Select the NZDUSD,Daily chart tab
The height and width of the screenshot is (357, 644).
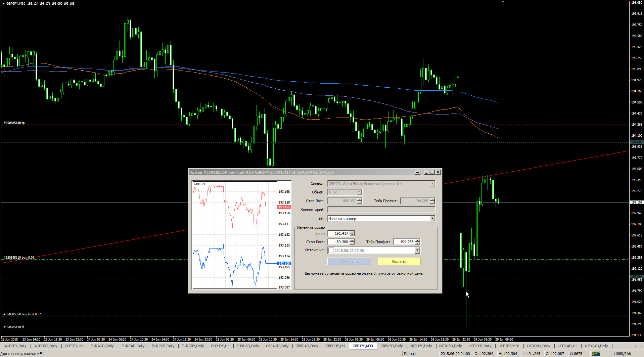click(450, 346)
